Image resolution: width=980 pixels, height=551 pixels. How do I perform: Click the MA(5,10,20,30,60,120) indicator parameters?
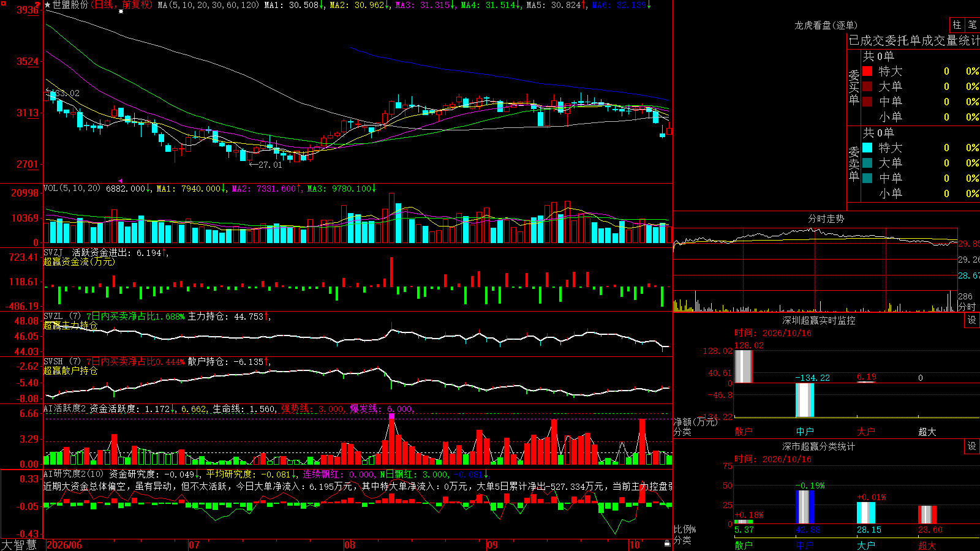click(209, 5)
